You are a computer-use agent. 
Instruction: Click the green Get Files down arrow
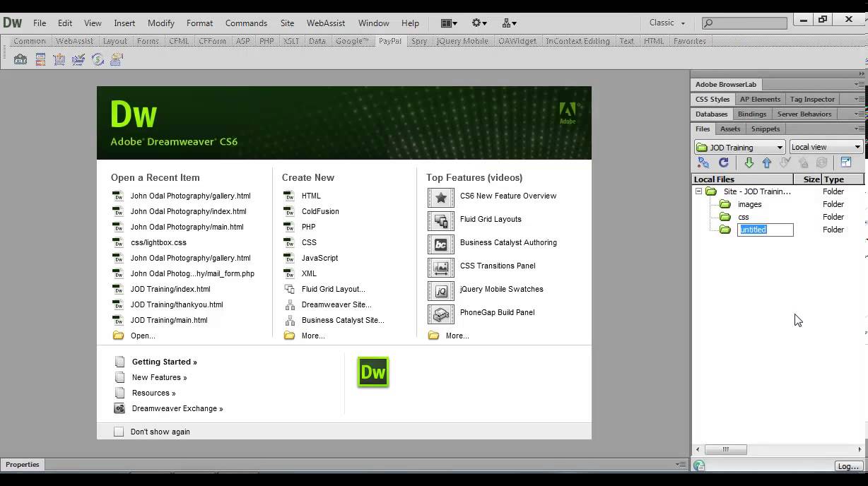[749, 162]
